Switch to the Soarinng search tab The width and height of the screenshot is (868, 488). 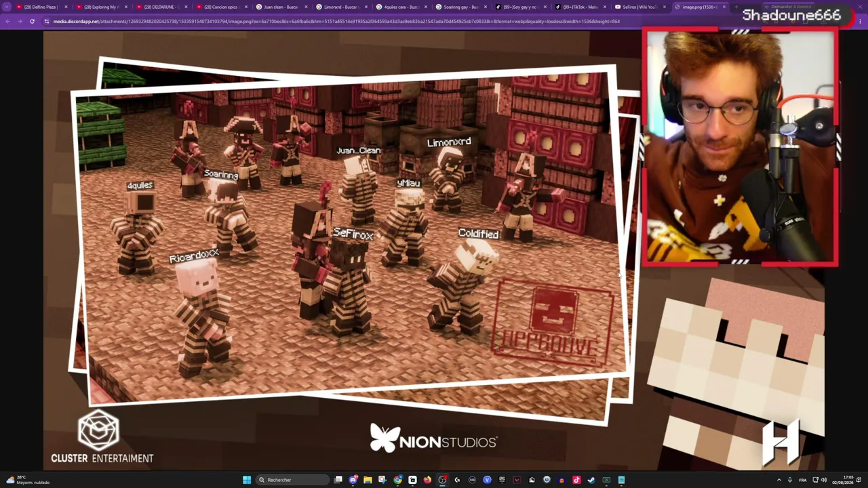tap(460, 7)
